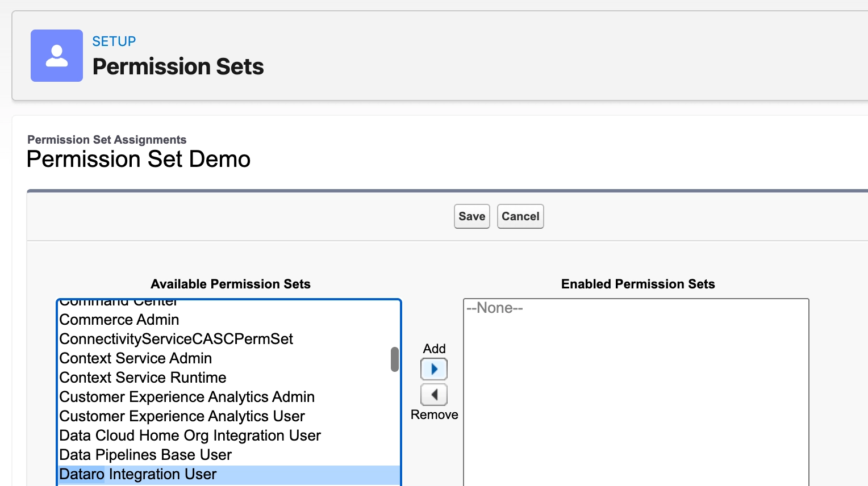Click the Permission Set Demo heading
Image resolution: width=868 pixels, height=486 pixels.
coord(139,159)
